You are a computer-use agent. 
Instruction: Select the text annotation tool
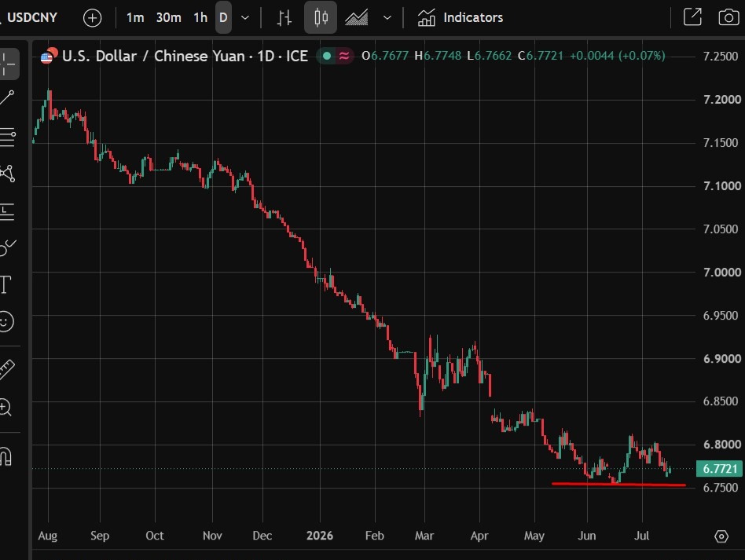(5, 284)
